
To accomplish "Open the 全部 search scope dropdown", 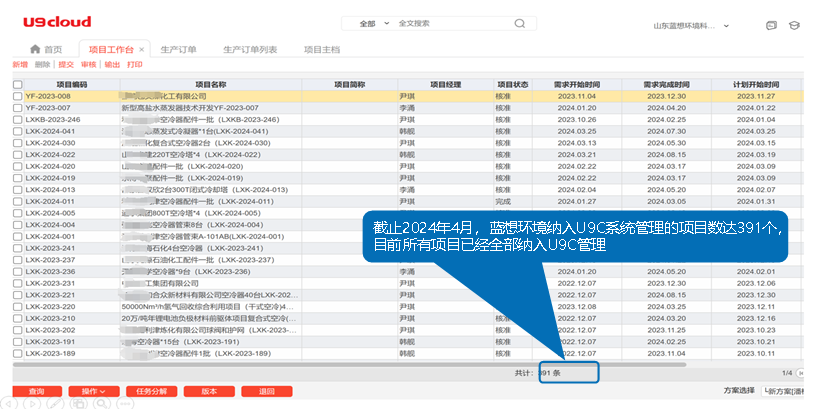I will [374, 23].
